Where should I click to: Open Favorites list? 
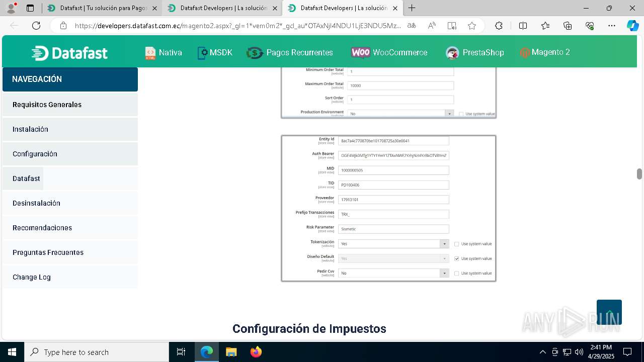click(545, 26)
